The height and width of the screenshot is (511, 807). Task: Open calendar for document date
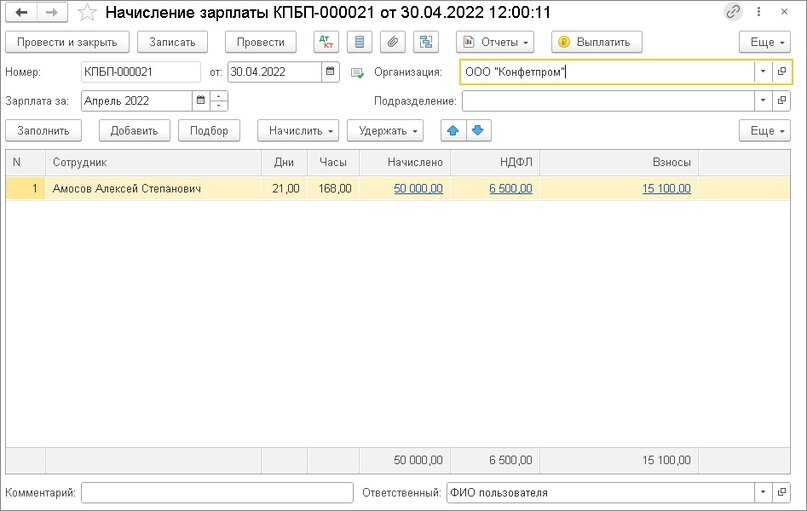(330, 72)
